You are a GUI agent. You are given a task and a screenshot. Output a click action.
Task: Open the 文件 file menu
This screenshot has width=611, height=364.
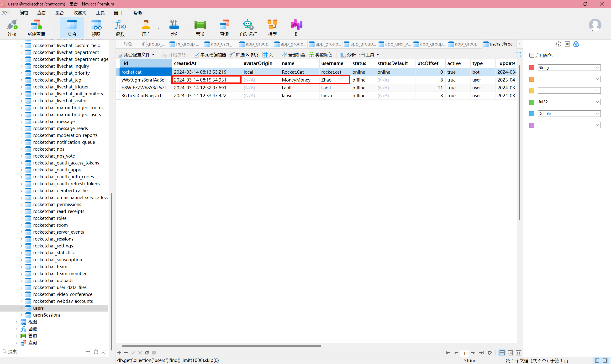(6, 13)
